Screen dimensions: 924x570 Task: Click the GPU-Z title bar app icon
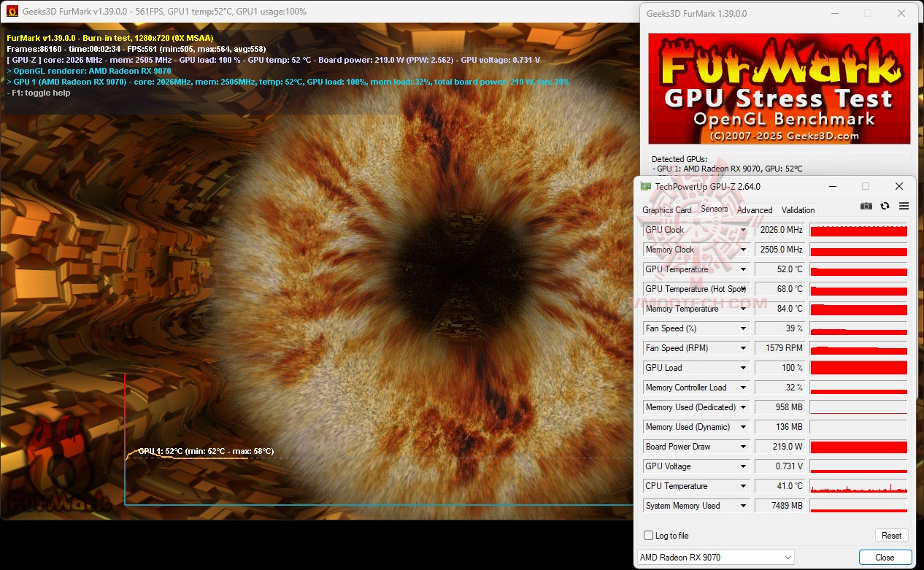click(646, 186)
